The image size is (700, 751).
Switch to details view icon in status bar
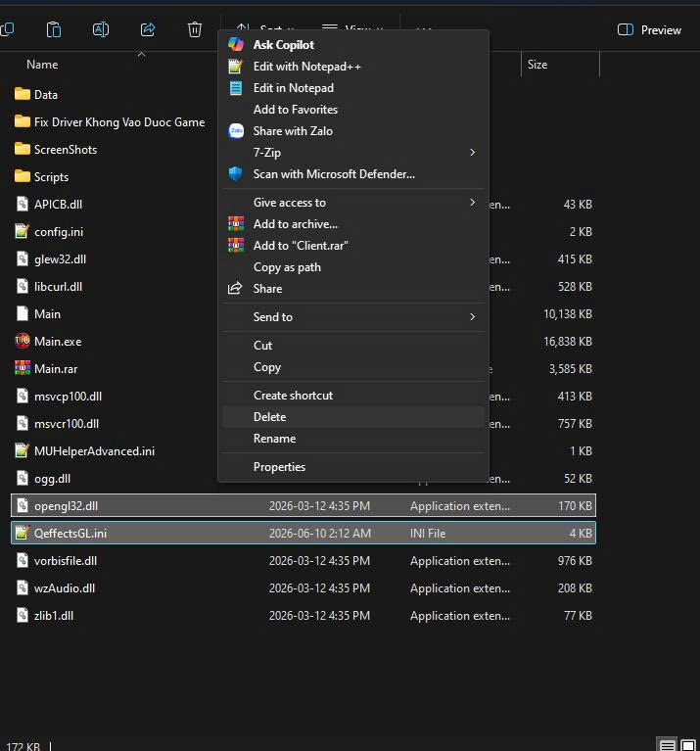point(668,745)
